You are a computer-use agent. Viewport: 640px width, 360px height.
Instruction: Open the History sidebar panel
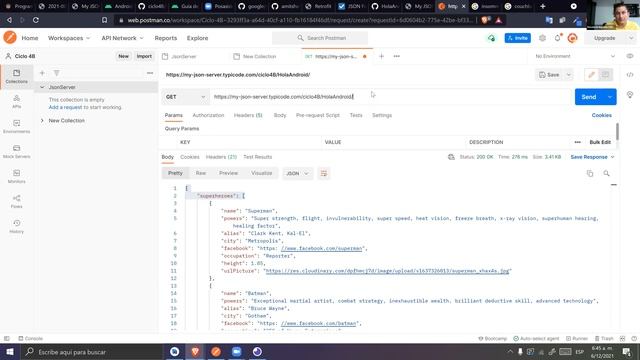(x=16, y=226)
